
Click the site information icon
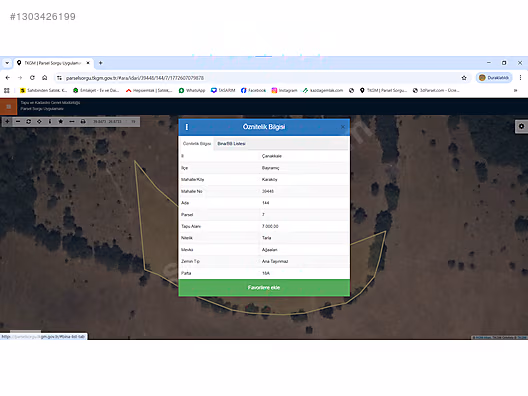click(x=60, y=78)
